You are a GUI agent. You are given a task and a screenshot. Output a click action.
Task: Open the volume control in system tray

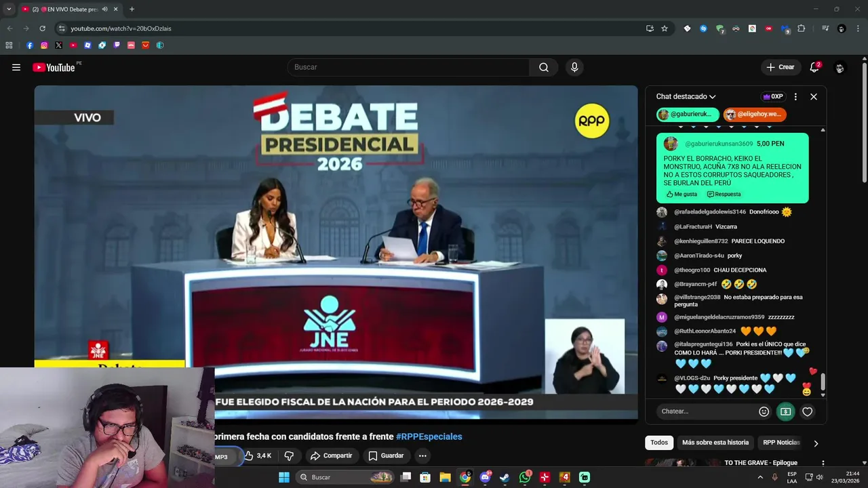tap(820, 477)
